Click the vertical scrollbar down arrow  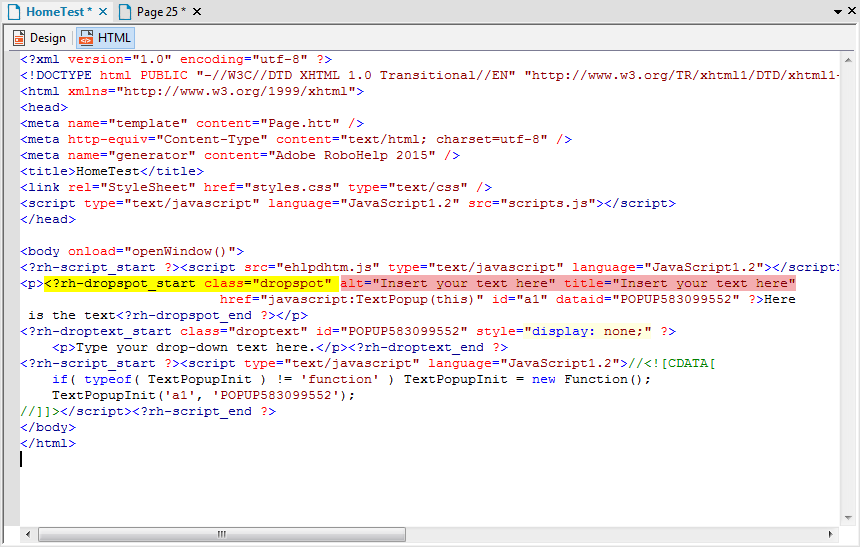848,517
